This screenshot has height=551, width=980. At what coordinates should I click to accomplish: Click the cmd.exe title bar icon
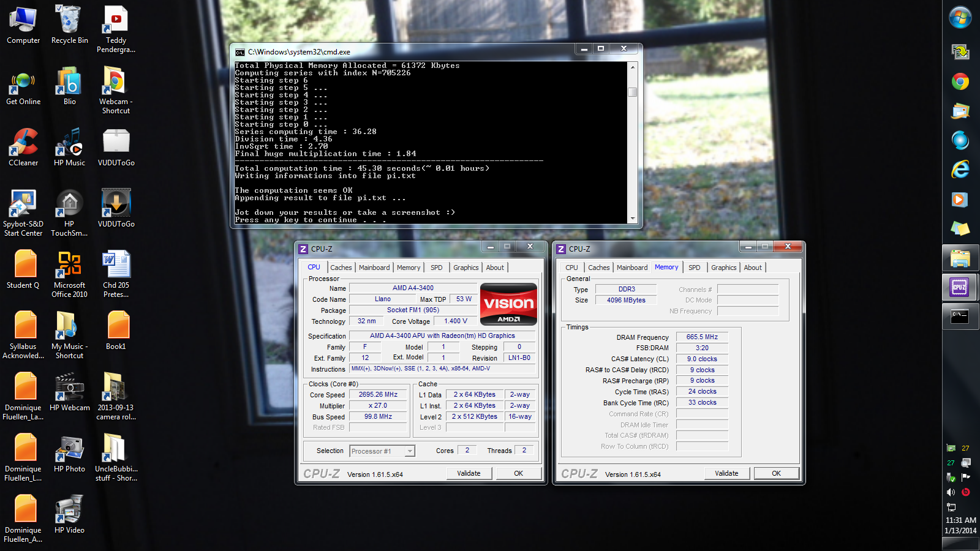240,52
